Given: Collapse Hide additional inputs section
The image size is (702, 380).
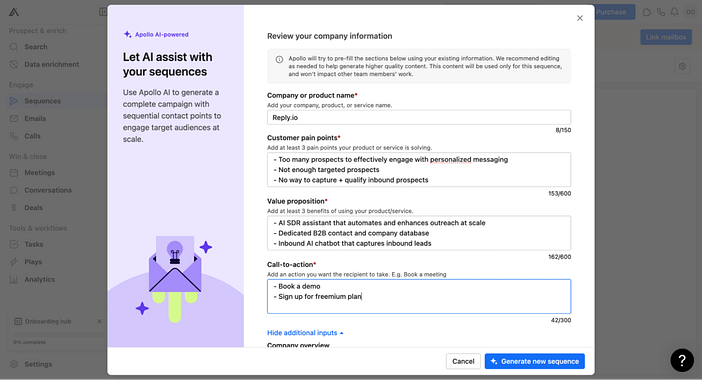Looking at the screenshot, I should click(x=305, y=333).
